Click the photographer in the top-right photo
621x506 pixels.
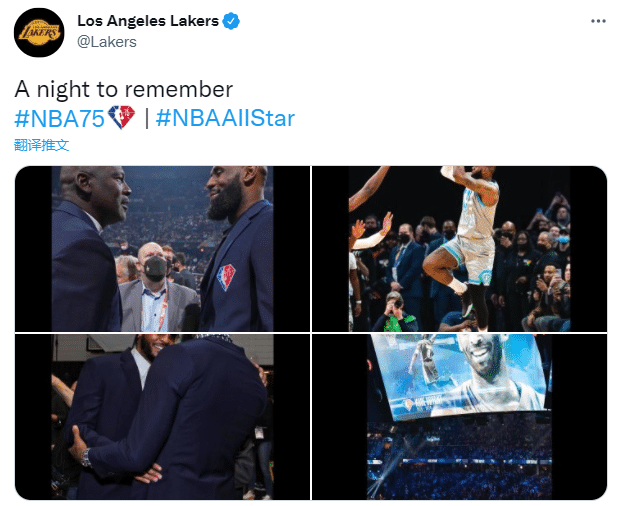[396, 313]
